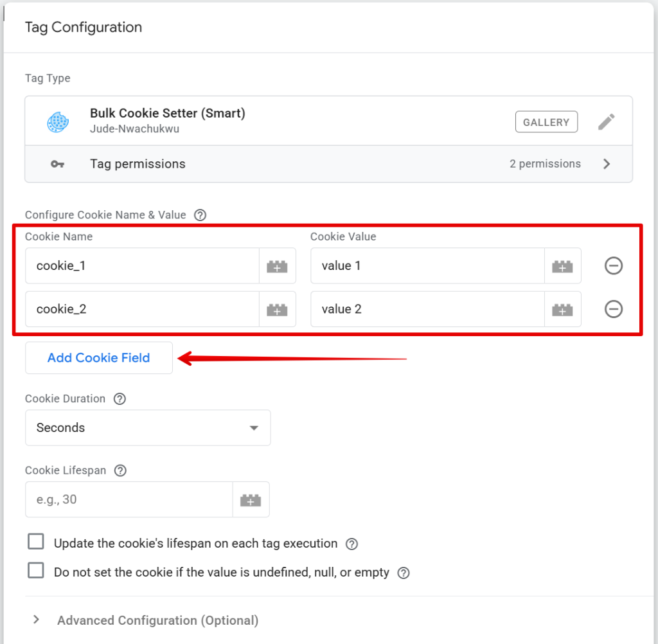Click variable picker icon beside value 1 field
The height and width of the screenshot is (644, 658).
click(562, 266)
